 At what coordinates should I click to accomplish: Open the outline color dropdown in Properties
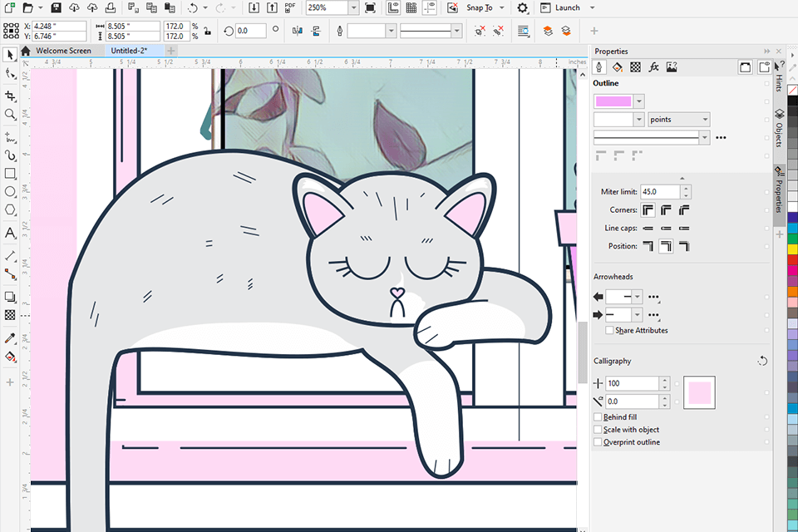tap(639, 101)
